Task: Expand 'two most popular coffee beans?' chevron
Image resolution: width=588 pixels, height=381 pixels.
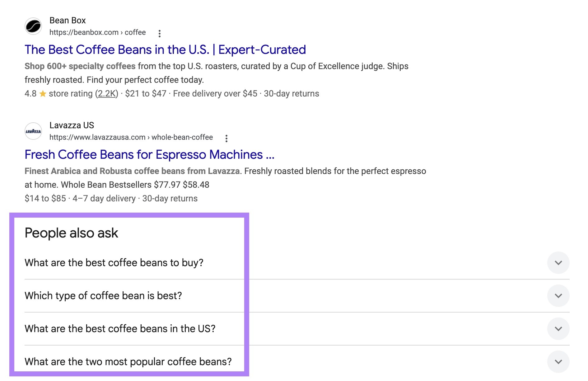Action: tap(558, 362)
